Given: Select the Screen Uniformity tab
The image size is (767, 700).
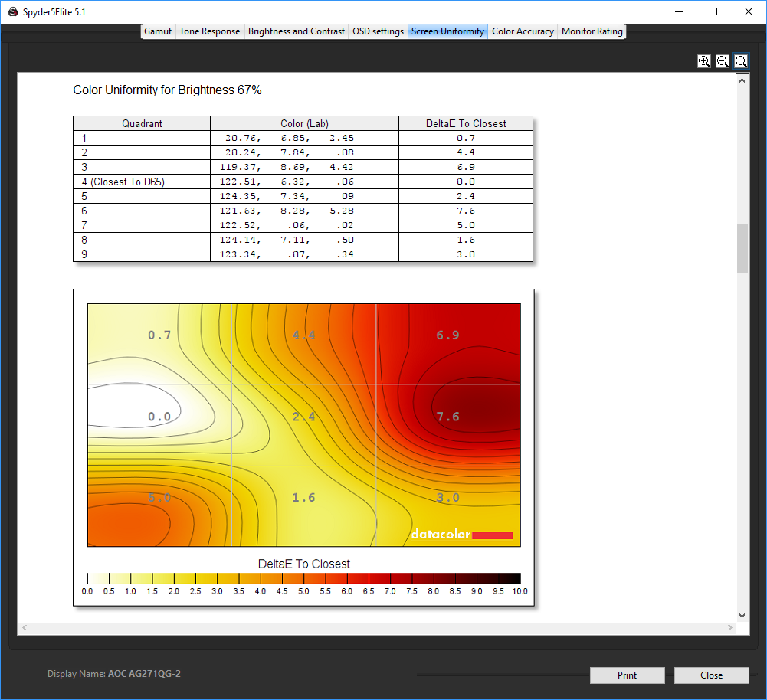Looking at the screenshot, I should click(447, 31).
